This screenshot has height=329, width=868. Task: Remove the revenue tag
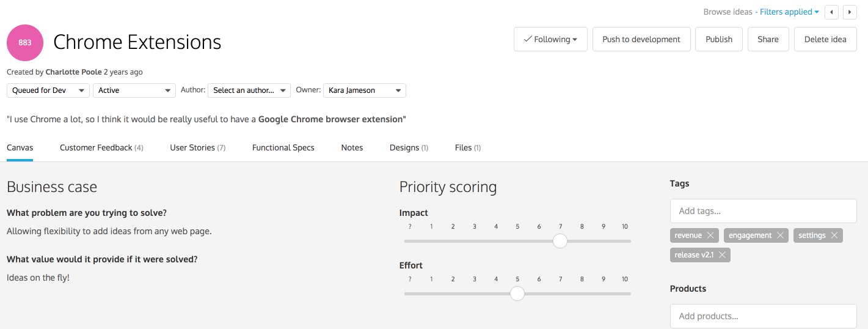click(710, 235)
